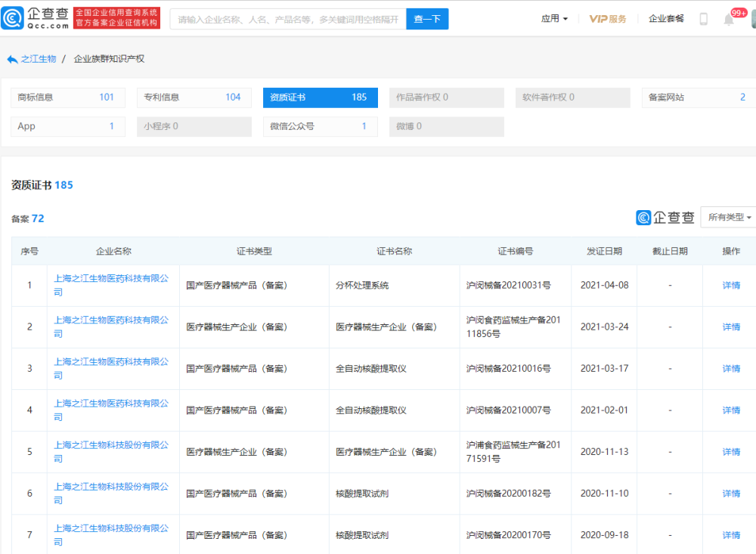Open the 所有类型 filter dropdown
This screenshot has height=554, width=756.
[729, 218]
